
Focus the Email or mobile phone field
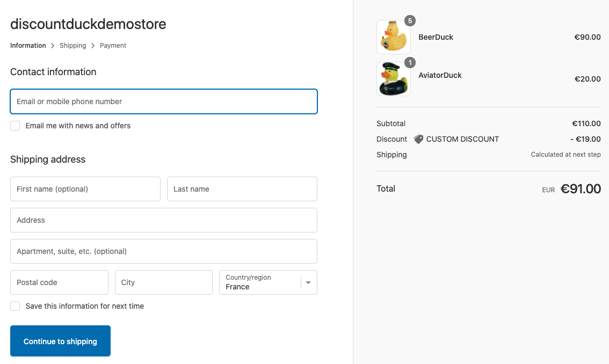164,101
